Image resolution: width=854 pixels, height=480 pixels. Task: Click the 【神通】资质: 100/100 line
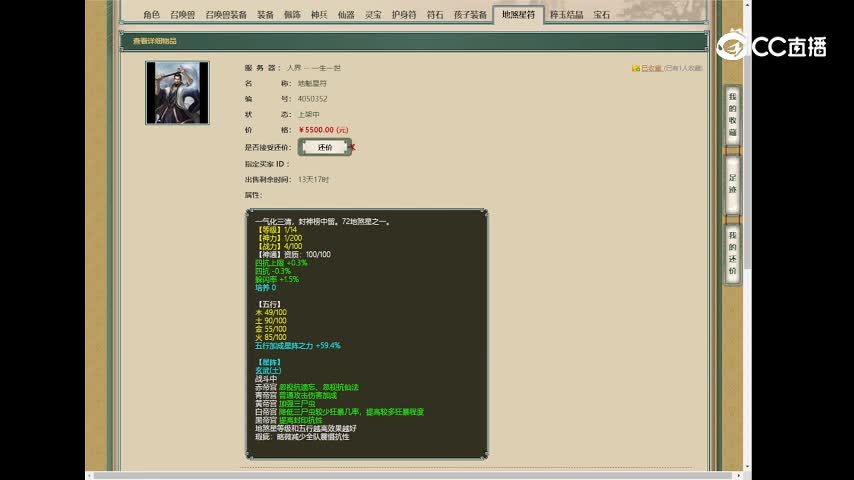click(292, 254)
